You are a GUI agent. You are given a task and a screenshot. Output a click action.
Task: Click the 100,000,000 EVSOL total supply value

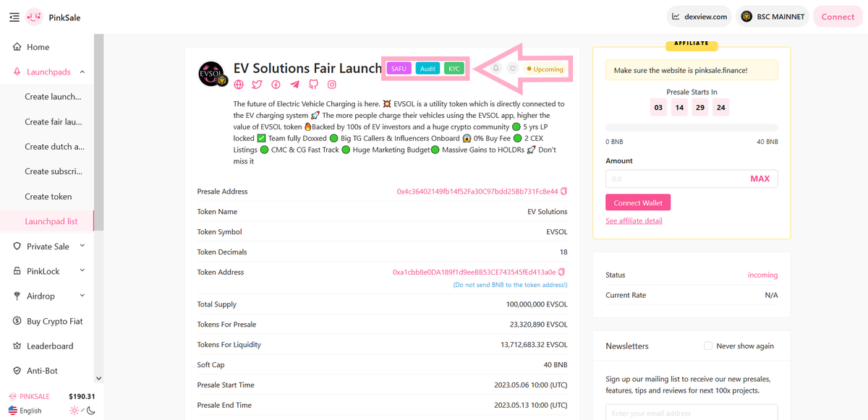point(537,304)
